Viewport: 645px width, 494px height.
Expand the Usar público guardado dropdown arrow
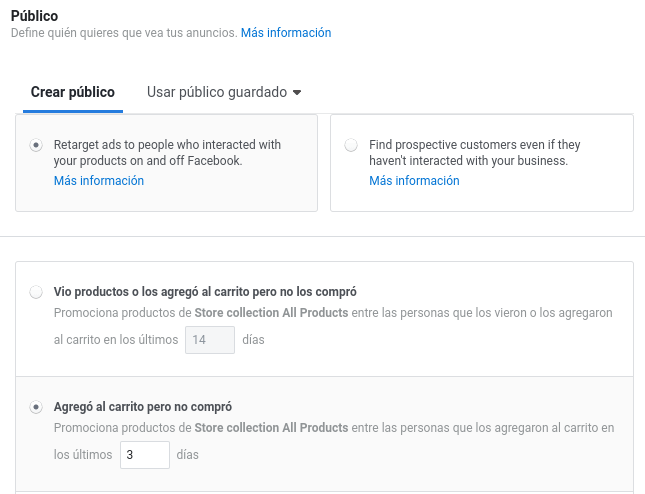297,93
